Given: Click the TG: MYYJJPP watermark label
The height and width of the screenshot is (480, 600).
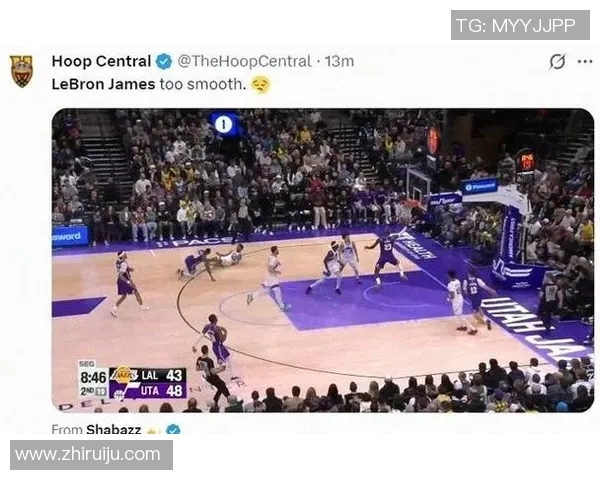Looking at the screenshot, I should [x=520, y=25].
